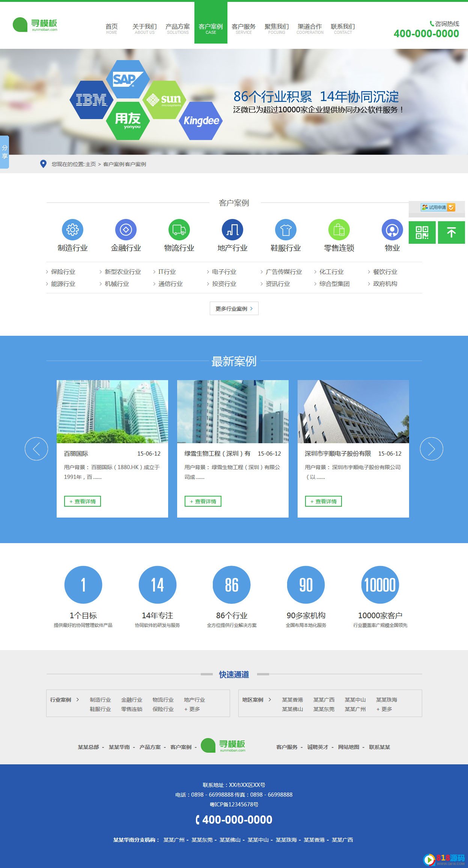Open the logistics industry truck icon
Screen dimensions: 468x868
(179, 229)
